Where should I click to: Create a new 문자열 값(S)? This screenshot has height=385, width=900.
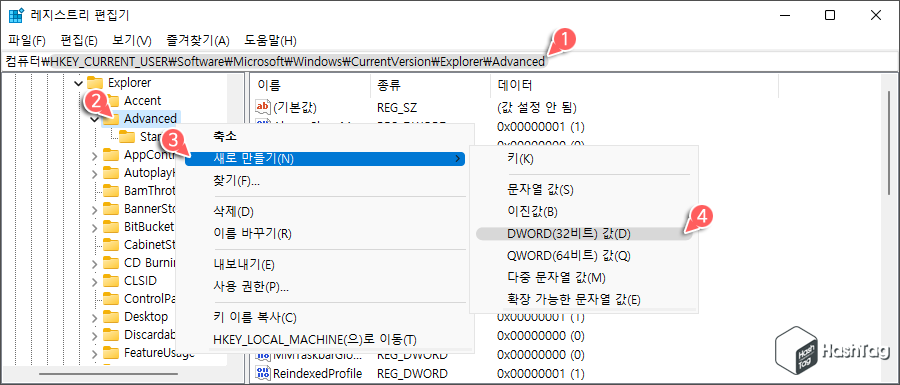584,189
